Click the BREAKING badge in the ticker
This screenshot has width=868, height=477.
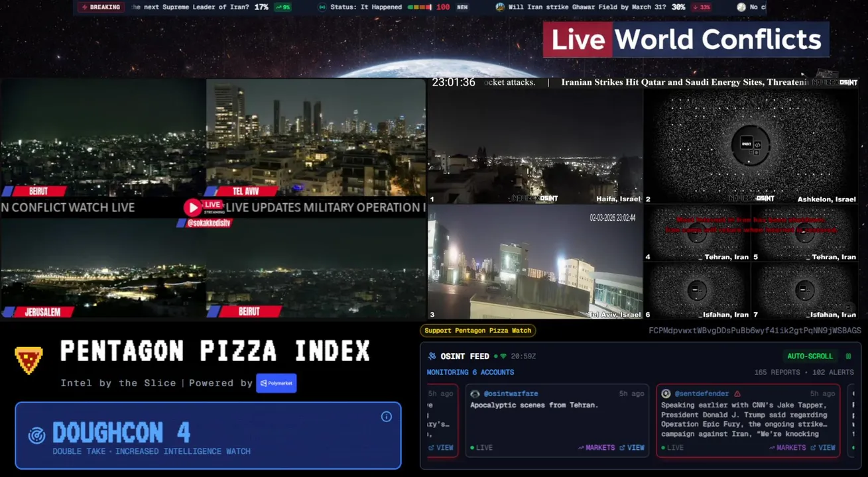click(x=101, y=7)
